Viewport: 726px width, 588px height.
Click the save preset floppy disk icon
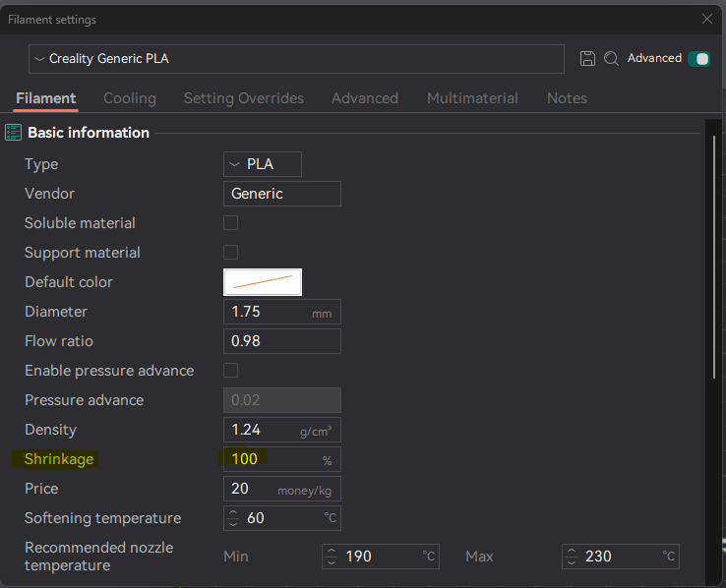(x=587, y=59)
